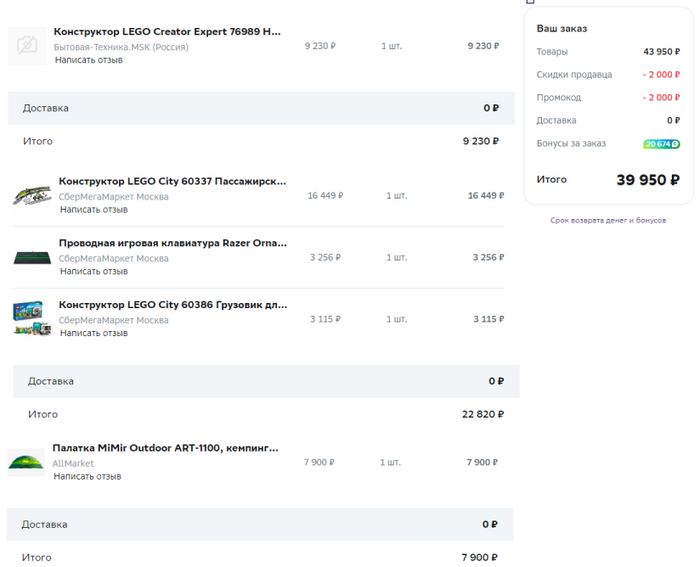Click the Бонусы за заказ label
This screenshot has height=567, width=700.
tap(571, 143)
